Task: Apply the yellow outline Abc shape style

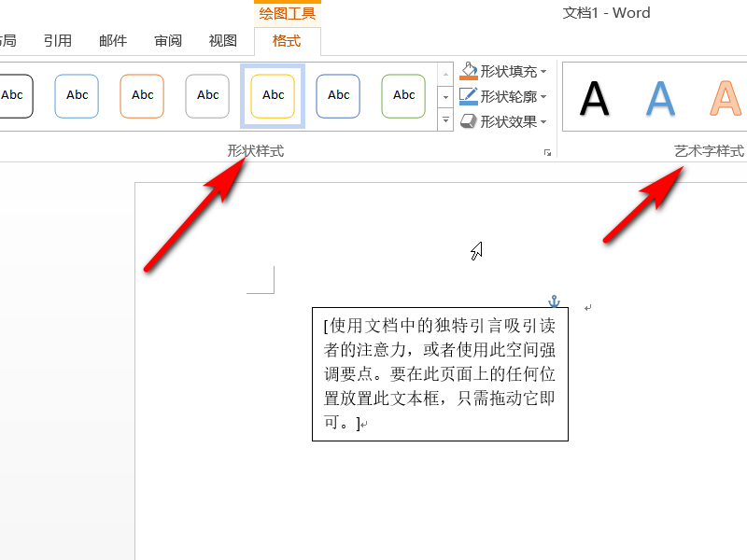Action: (x=273, y=96)
